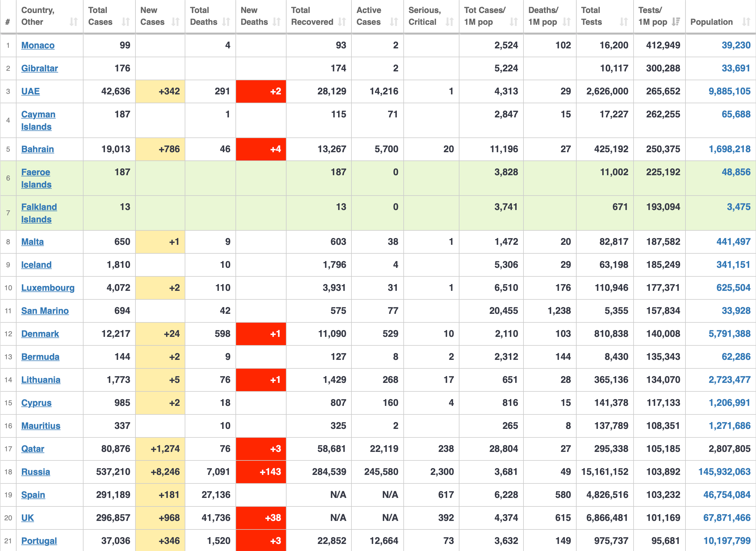
Task: Click Russia population 145,932,063 link
Action: [x=725, y=472]
